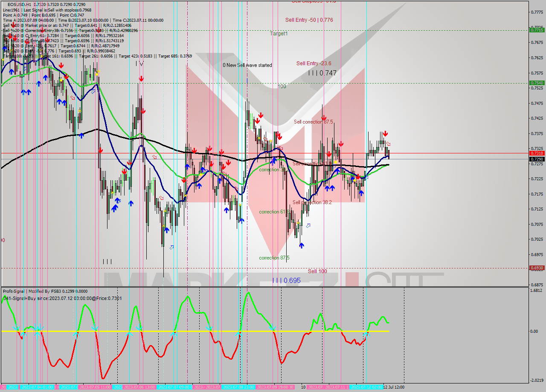Click the '10' date label on time axis
546x392 pixels.
click(x=303, y=387)
